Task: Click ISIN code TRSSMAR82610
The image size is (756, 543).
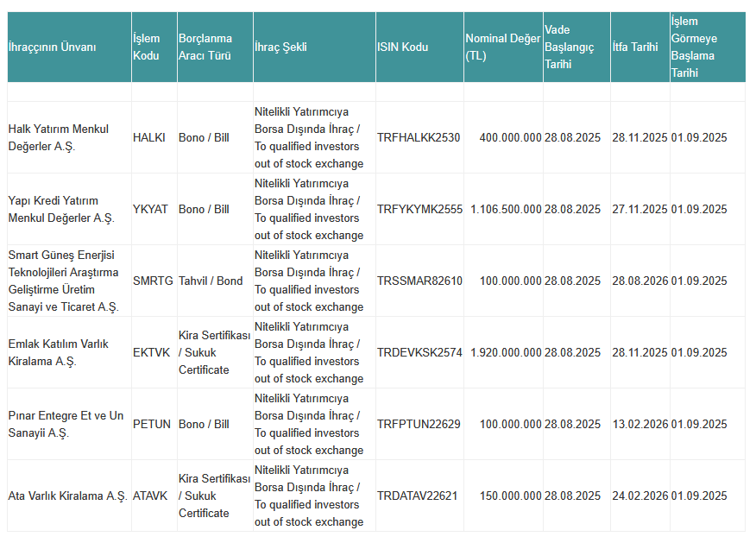Action: click(419, 281)
